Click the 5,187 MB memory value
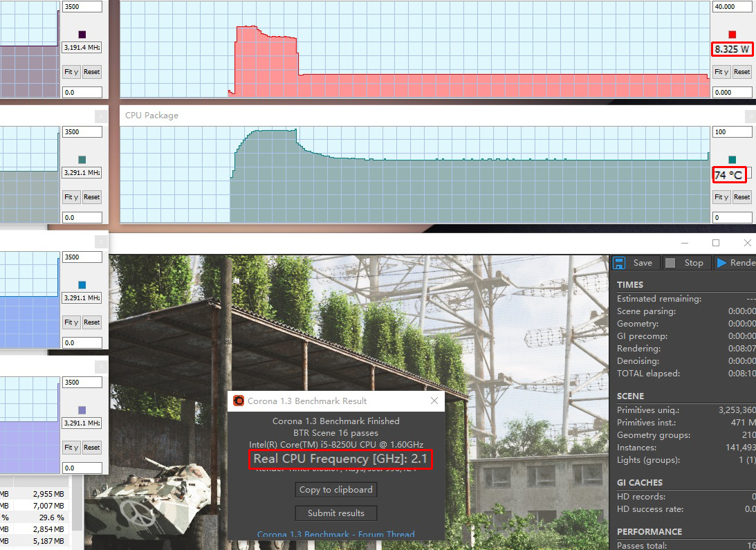 click(48, 541)
